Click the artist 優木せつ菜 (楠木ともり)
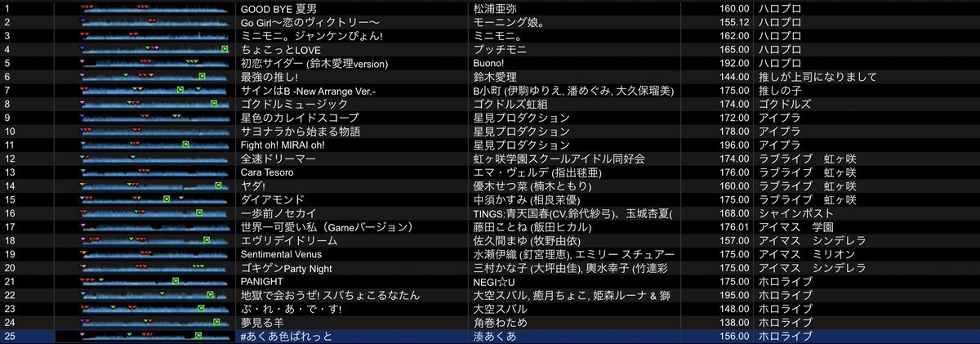 point(533,186)
